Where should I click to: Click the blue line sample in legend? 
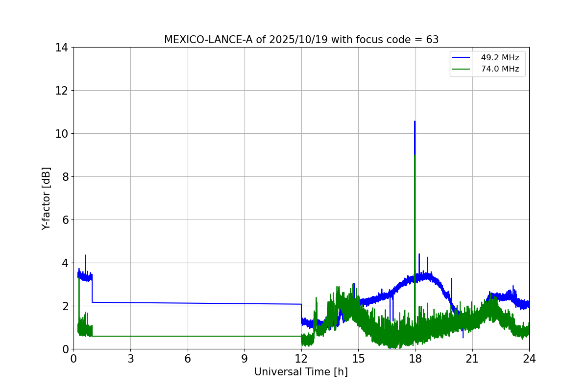462,58
